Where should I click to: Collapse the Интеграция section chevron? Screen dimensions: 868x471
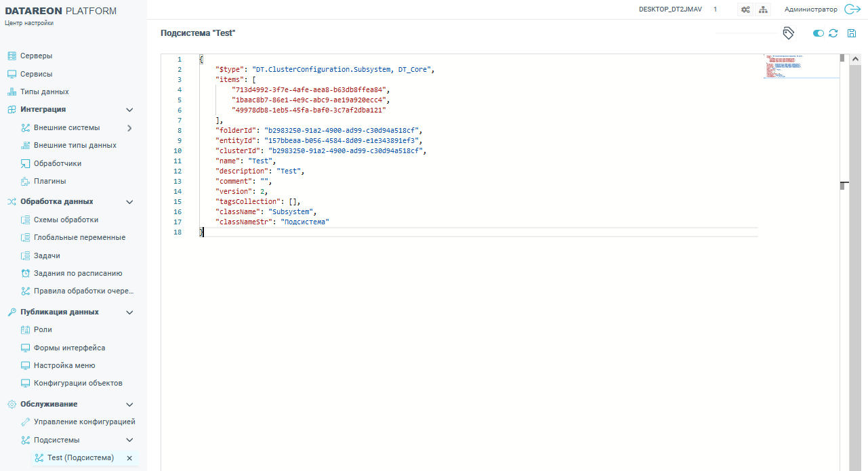(x=129, y=110)
